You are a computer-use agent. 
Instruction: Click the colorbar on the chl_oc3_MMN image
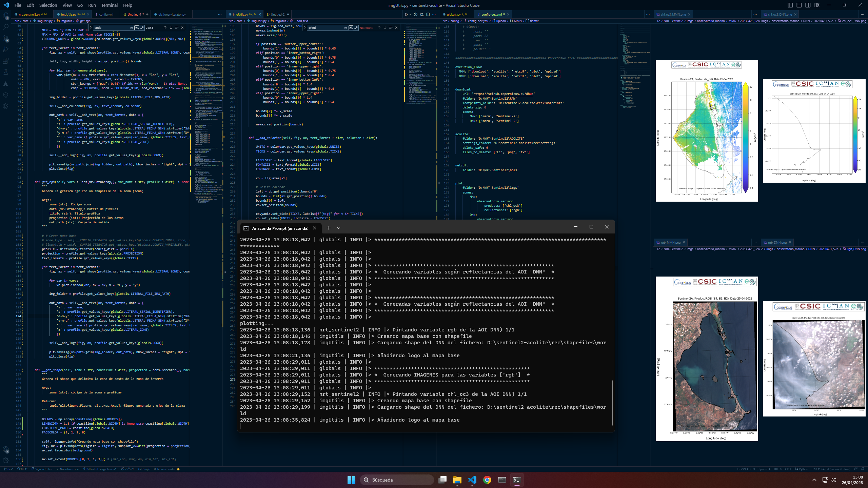pos(745,137)
